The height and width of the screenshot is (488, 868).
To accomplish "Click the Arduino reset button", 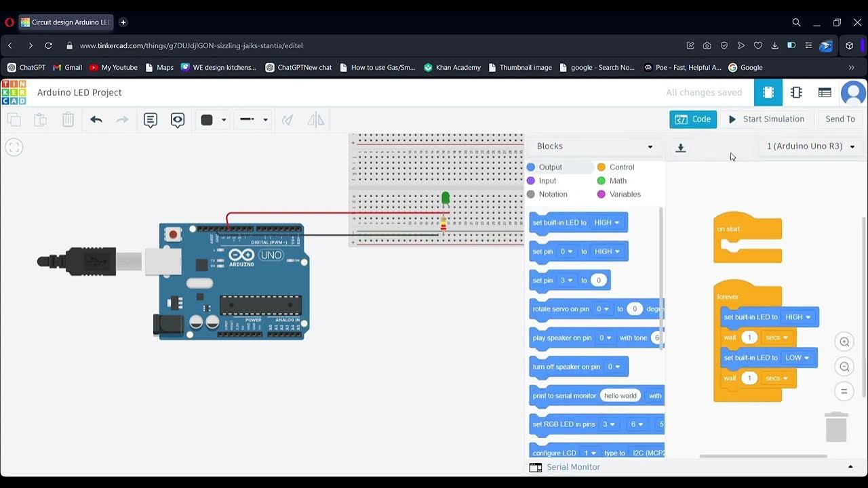I will (x=174, y=235).
